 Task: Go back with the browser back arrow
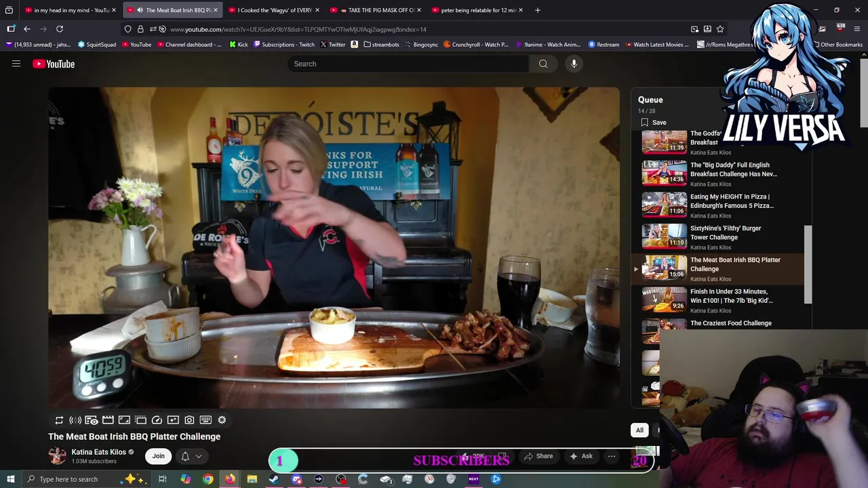pyautogui.click(x=26, y=29)
